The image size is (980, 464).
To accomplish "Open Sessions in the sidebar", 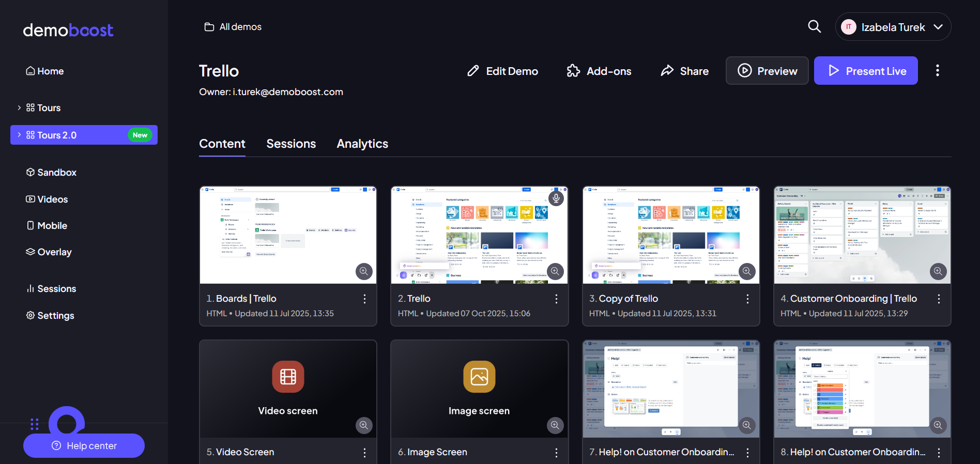I will coord(51,289).
